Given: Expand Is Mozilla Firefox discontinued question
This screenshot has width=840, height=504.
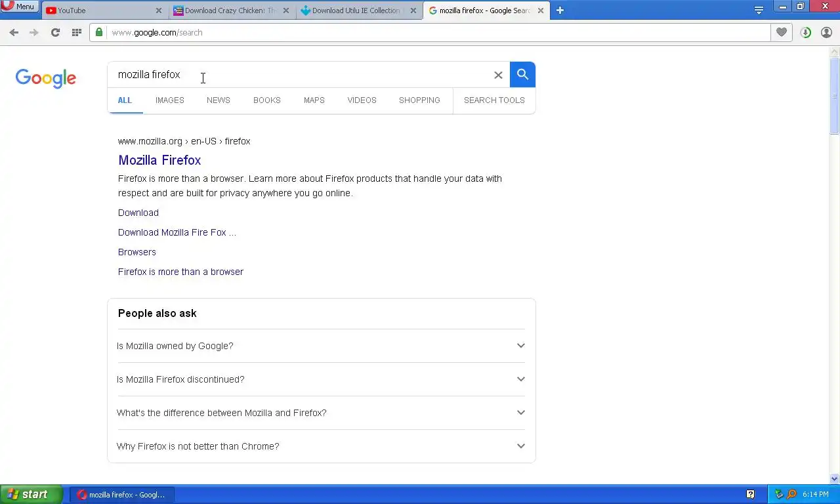Looking at the screenshot, I should tap(322, 379).
